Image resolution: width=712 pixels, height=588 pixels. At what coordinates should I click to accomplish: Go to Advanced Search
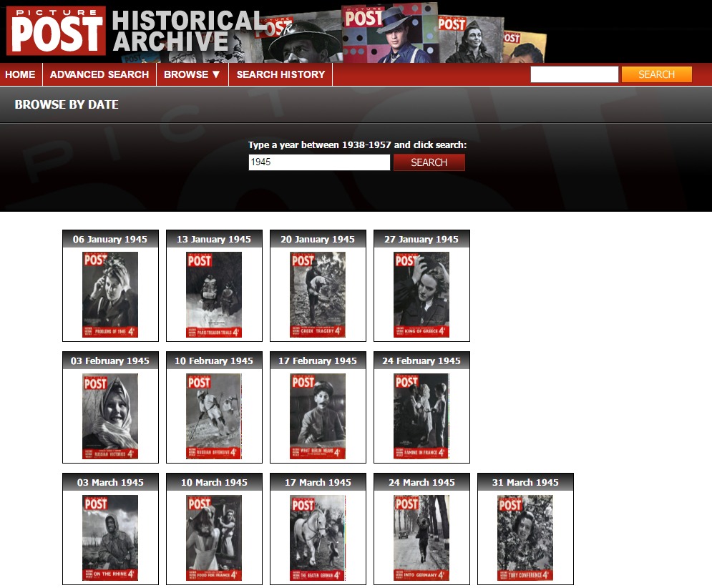(99, 74)
